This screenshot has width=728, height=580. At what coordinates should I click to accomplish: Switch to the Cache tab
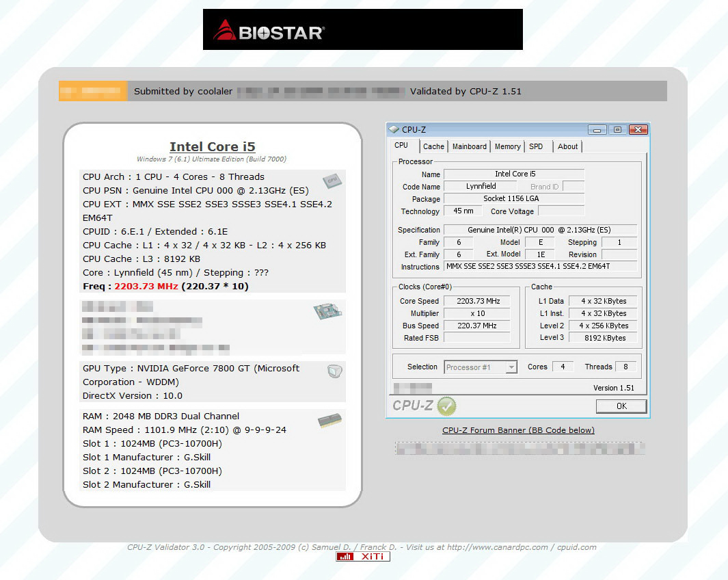pos(433,146)
